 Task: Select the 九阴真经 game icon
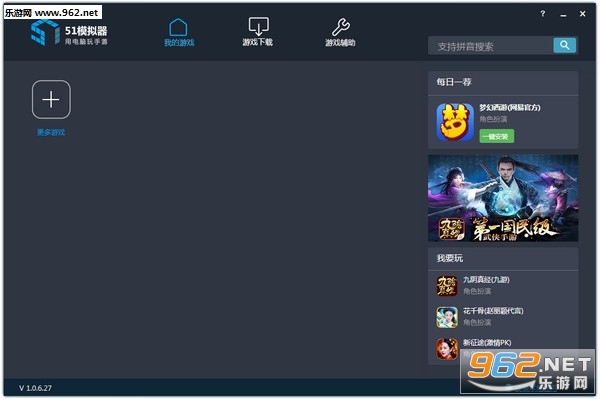coord(447,286)
